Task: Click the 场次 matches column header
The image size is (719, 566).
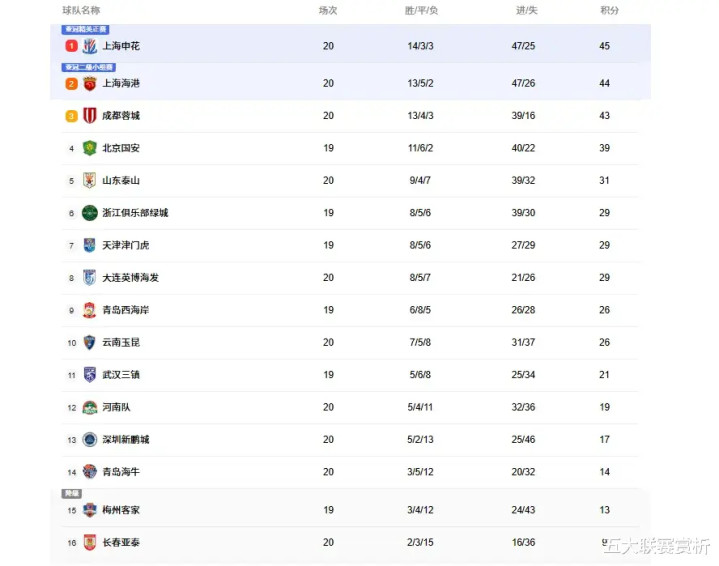Action: click(328, 11)
